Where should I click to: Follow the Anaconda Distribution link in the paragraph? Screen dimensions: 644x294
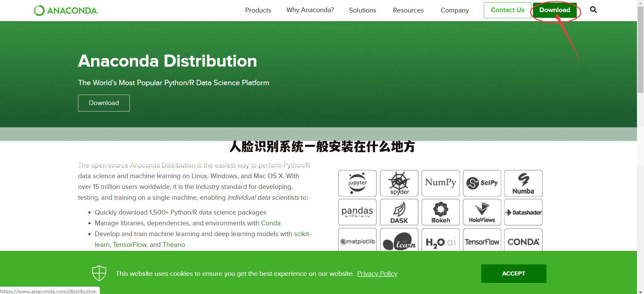162,165
